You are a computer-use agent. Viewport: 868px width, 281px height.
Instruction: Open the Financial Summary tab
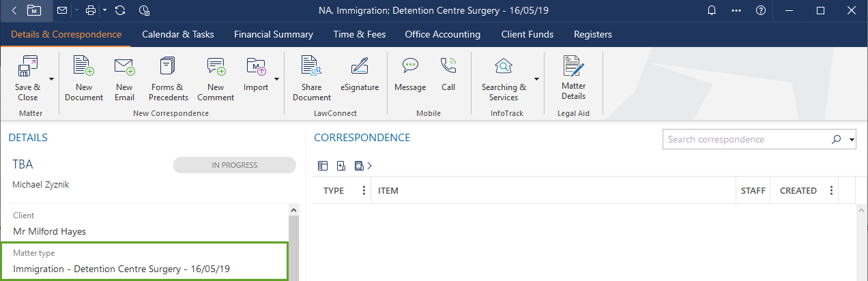tap(273, 34)
